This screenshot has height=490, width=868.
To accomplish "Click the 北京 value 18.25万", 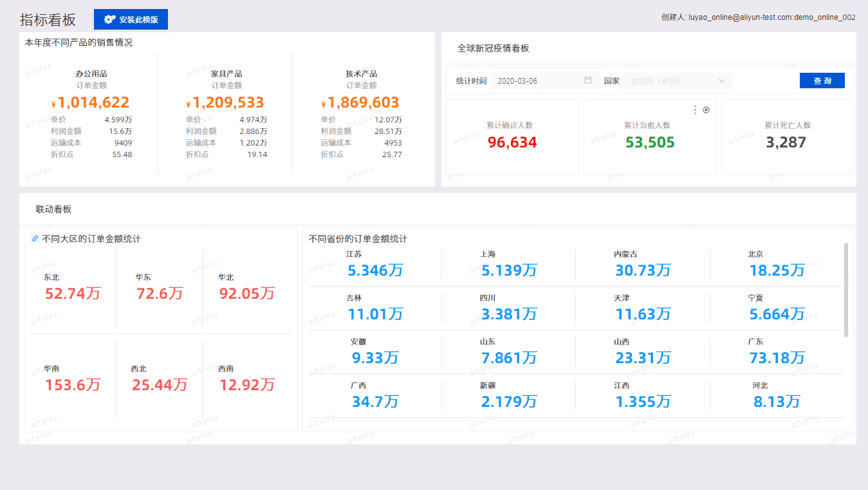I will pos(777,270).
